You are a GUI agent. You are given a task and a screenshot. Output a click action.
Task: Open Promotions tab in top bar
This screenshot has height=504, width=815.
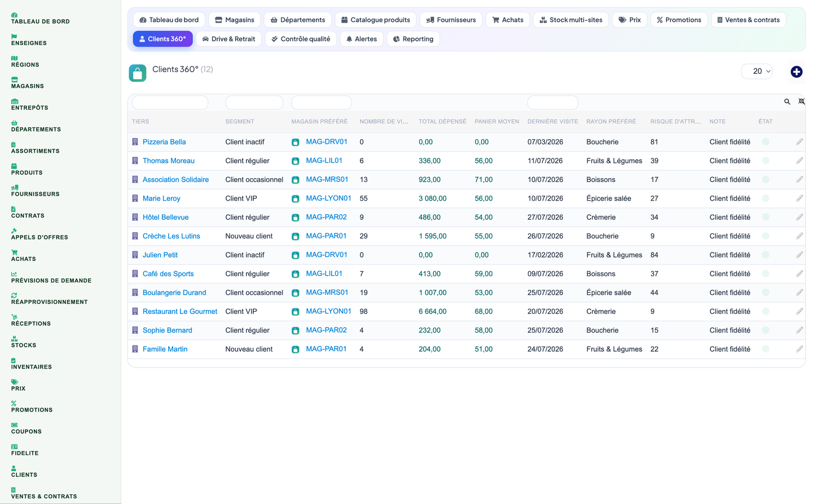tap(679, 20)
